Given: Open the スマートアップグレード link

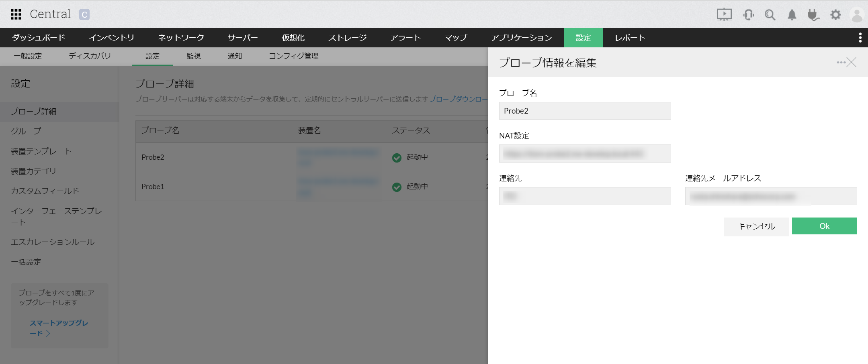Looking at the screenshot, I should tap(59, 328).
